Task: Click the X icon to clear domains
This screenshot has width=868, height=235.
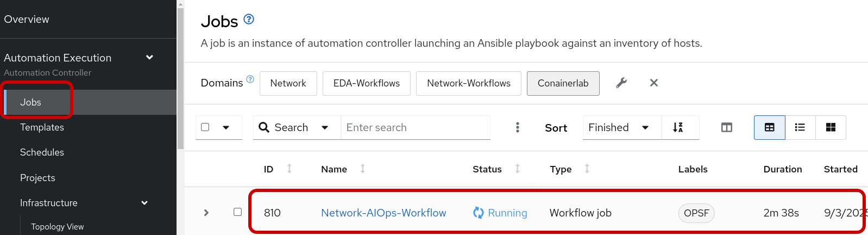Action: [654, 83]
